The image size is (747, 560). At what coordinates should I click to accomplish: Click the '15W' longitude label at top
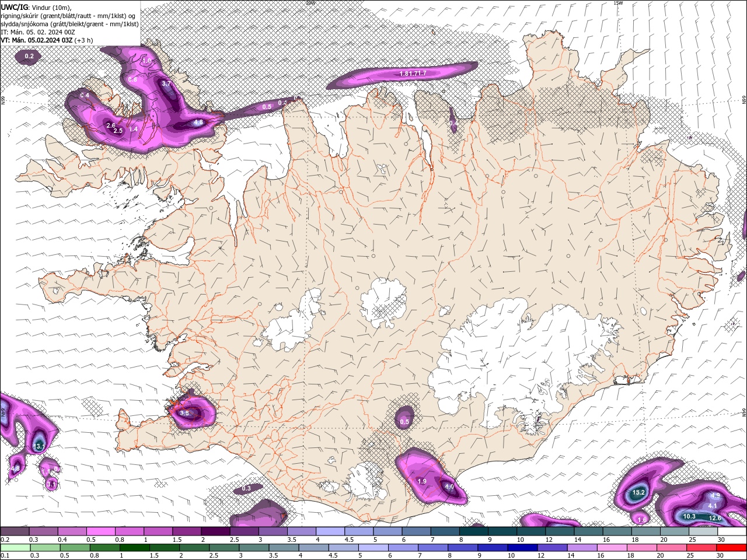(x=618, y=3)
